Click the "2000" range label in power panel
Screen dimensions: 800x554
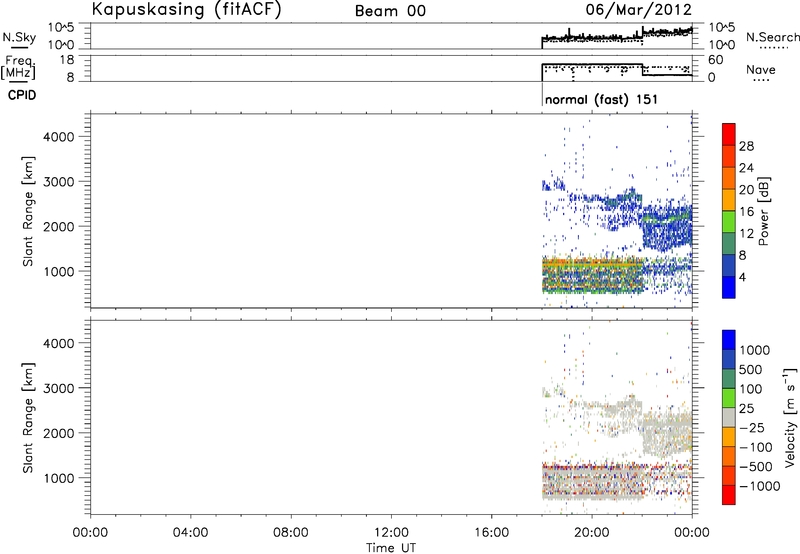click(x=59, y=226)
